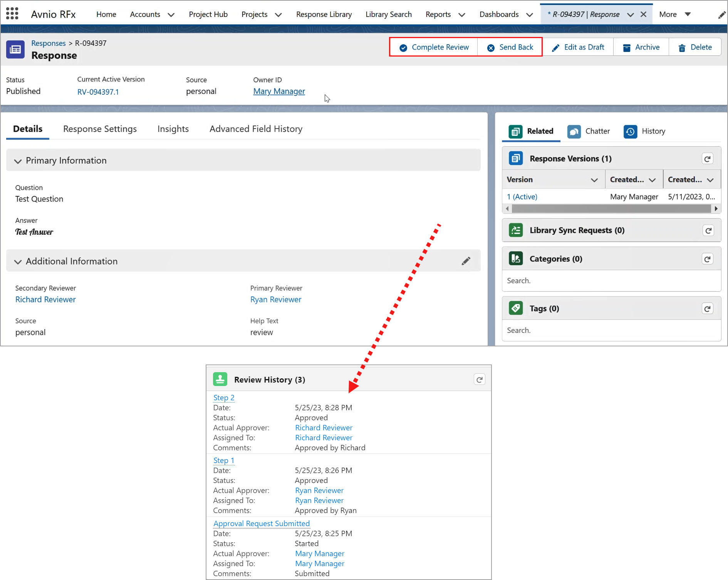Screen dimensions: 728x580
Task: Open the Dashboards dropdown arrow
Action: point(530,15)
